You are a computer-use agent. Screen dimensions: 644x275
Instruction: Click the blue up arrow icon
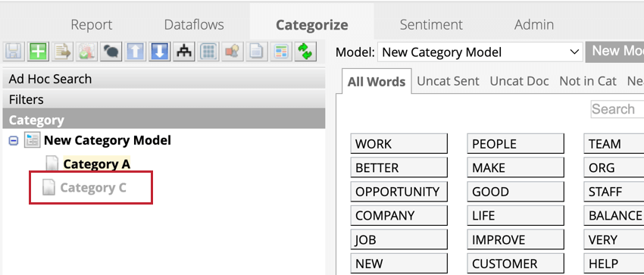pyautogui.click(x=135, y=52)
